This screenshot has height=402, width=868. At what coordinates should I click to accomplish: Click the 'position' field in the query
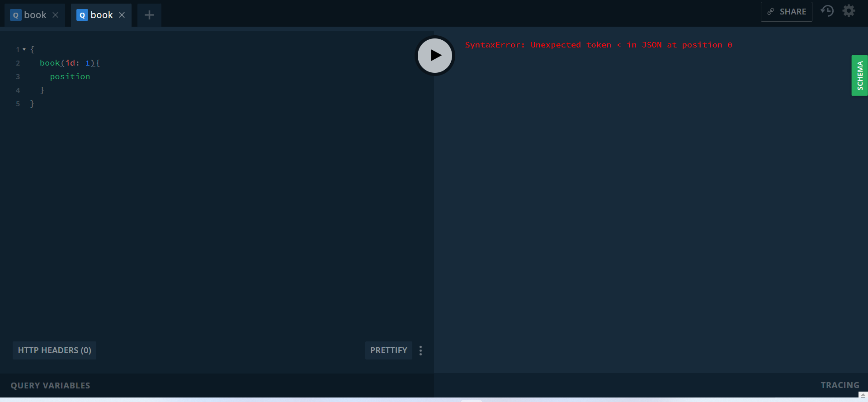point(70,76)
